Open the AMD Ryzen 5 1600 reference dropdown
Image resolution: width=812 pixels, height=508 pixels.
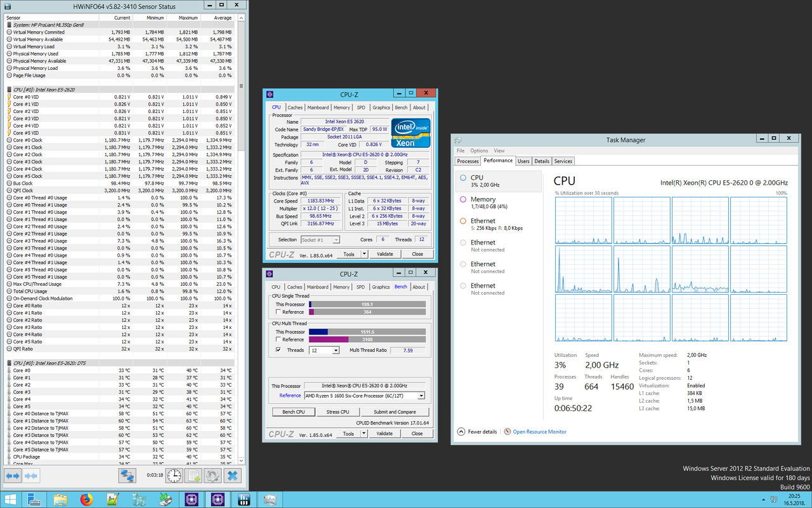click(x=364, y=396)
